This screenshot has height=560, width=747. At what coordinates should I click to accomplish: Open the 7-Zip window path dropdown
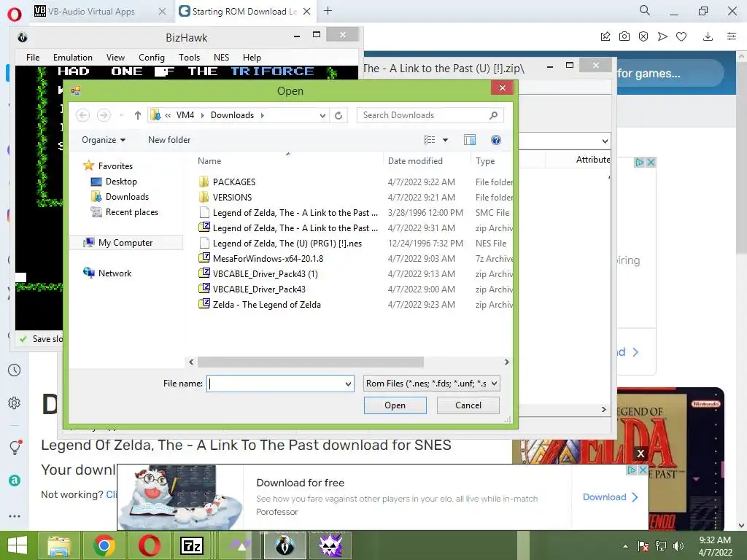pyautogui.click(x=605, y=141)
